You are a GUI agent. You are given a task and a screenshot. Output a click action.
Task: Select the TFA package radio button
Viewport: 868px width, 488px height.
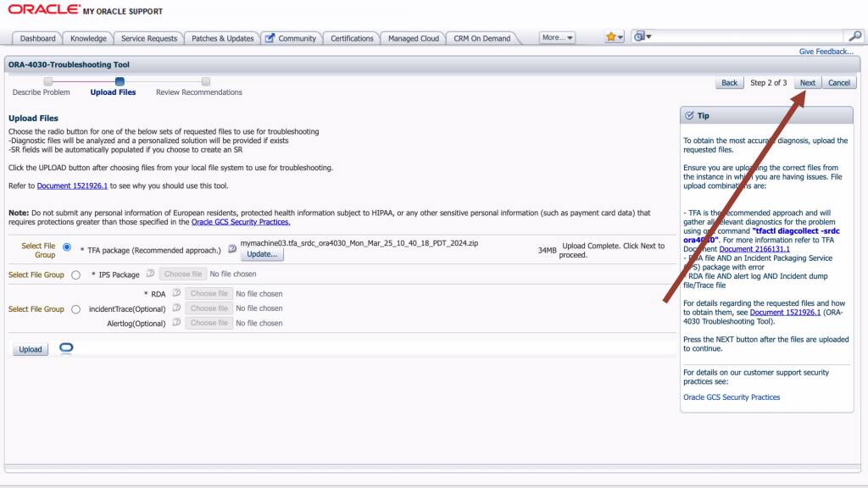pyautogui.click(x=66, y=247)
